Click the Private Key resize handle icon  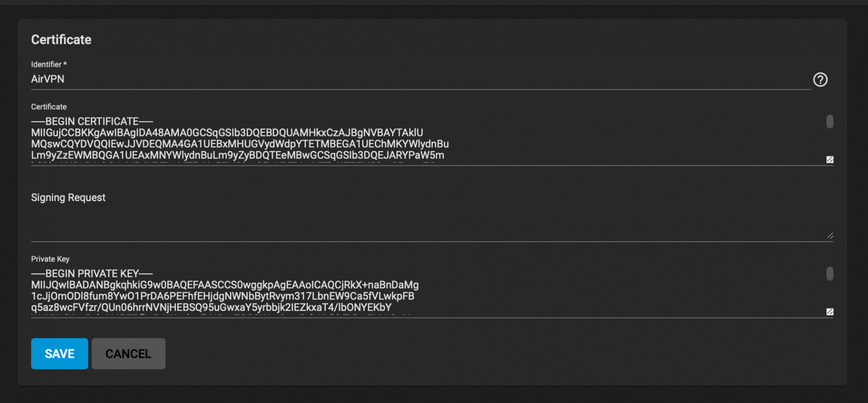pos(830,312)
